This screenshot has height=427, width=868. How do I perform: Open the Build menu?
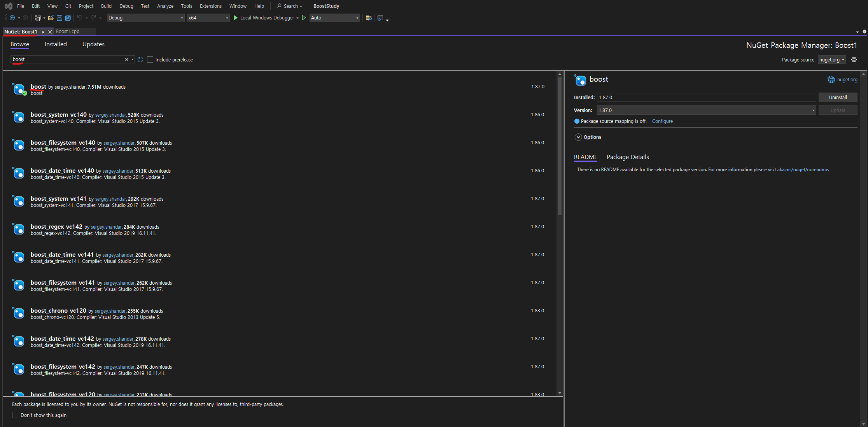coord(106,6)
